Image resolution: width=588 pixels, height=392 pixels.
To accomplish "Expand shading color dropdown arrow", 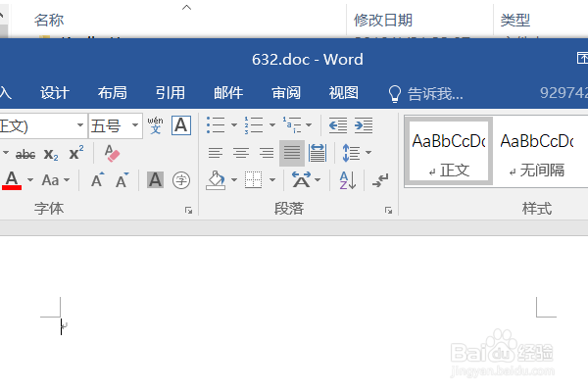I will [234, 180].
